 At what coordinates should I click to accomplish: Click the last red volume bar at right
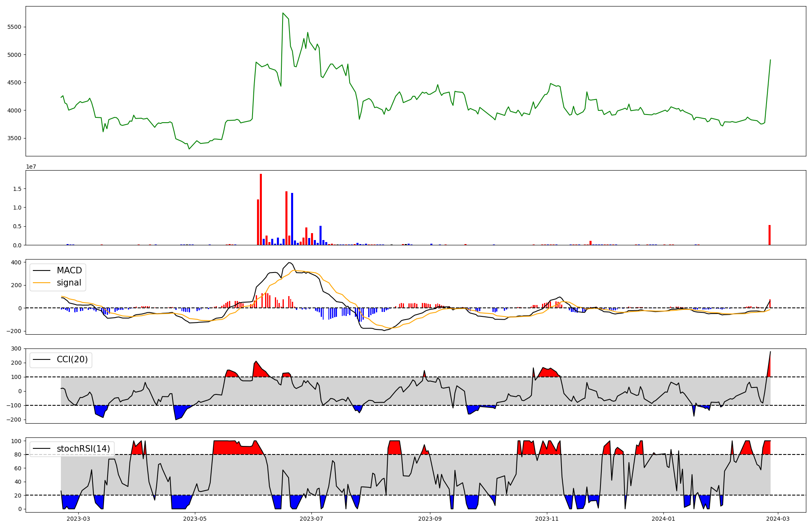769,235
